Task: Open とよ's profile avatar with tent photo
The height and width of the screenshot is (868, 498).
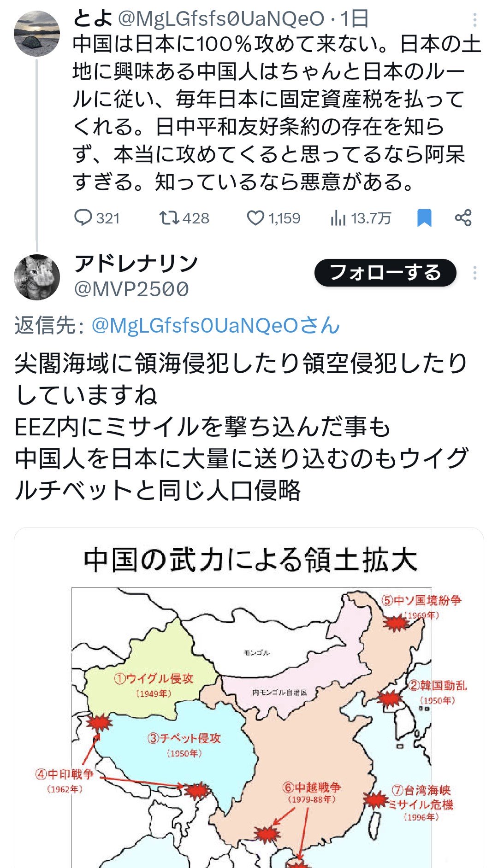Action: click(37, 34)
